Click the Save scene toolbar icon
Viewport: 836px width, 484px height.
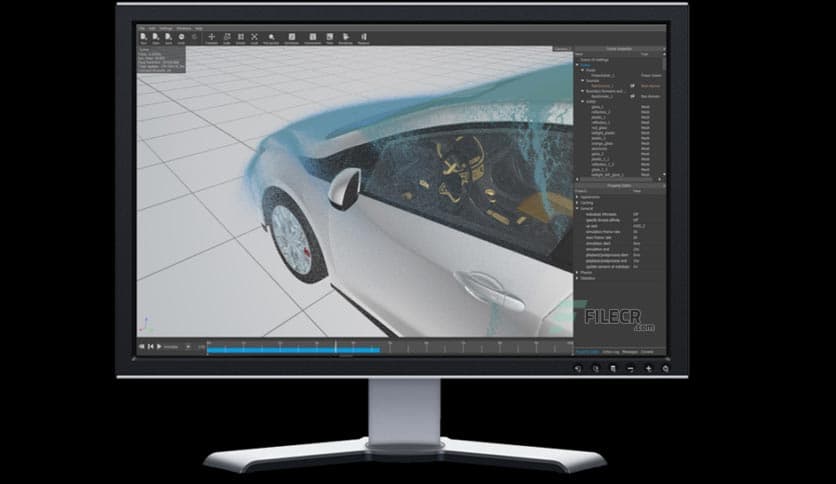[168, 38]
